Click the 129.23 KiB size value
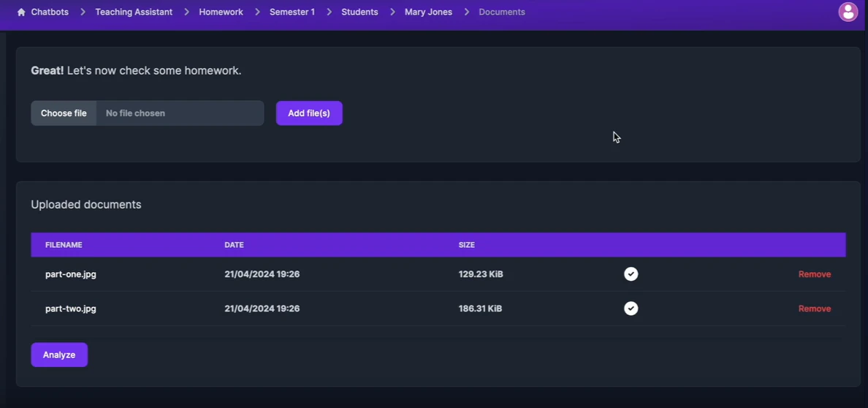This screenshot has height=408, width=868. point(481,274)
